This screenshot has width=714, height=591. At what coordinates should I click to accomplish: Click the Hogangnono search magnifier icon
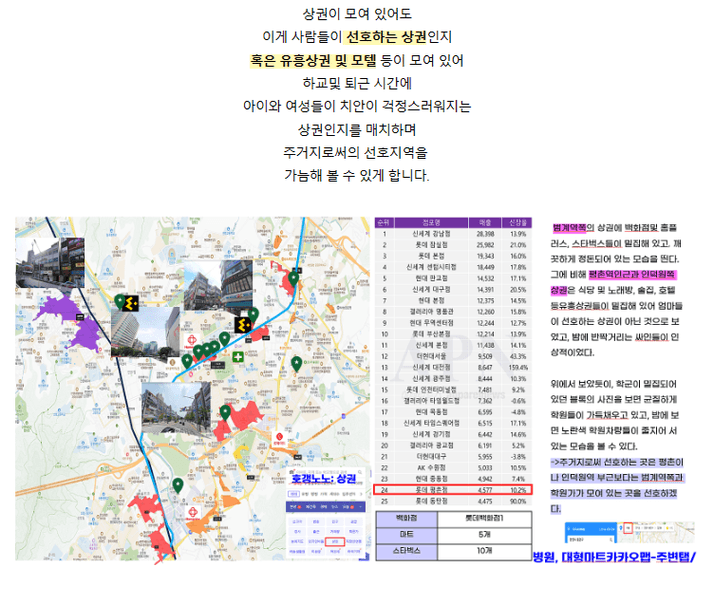358,471
